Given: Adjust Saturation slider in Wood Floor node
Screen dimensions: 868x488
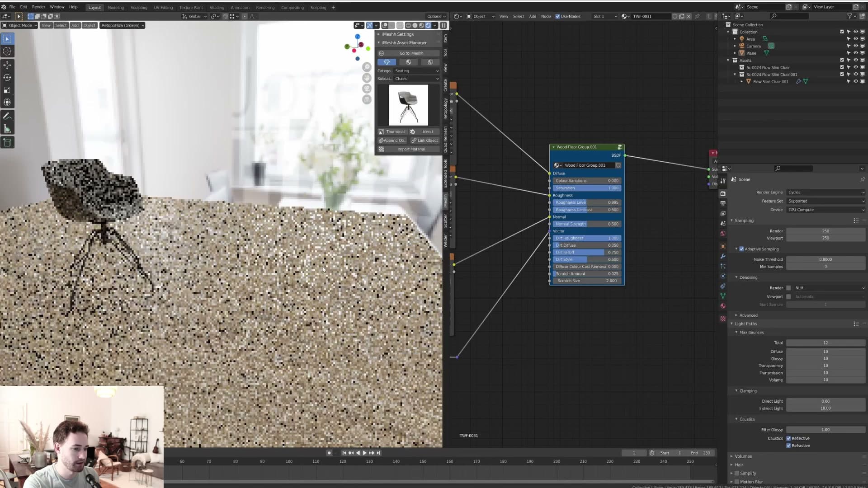Looking at the screenshot, I should click(587, 188).
